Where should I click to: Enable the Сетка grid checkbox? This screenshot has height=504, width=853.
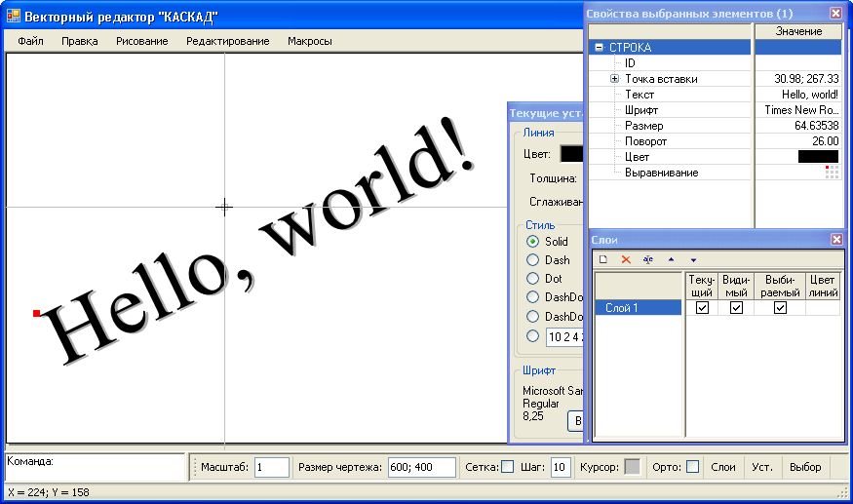point(507,467)
